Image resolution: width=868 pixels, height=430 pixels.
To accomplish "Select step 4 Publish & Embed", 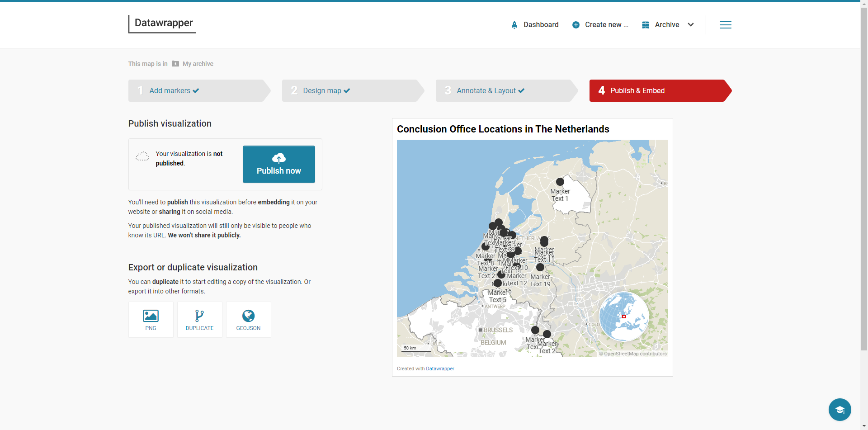I will click(x=660, y=90).
